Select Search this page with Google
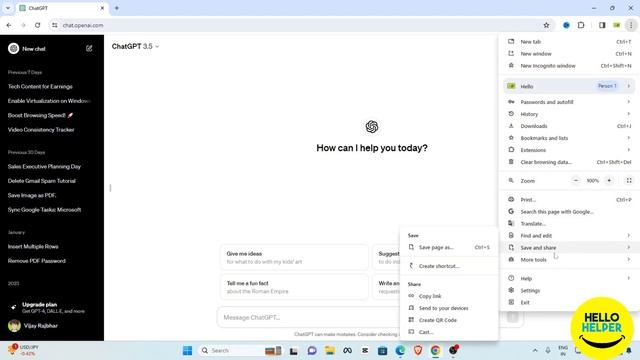The width and height of the screenshot is (640, 360). 569,211
